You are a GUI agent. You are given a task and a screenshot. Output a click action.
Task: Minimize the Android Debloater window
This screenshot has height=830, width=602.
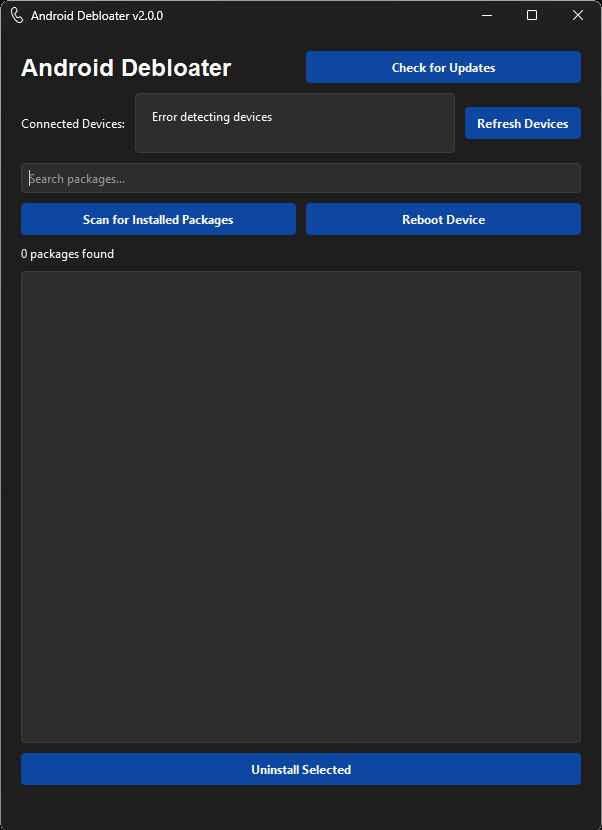[x=487, y=15]
